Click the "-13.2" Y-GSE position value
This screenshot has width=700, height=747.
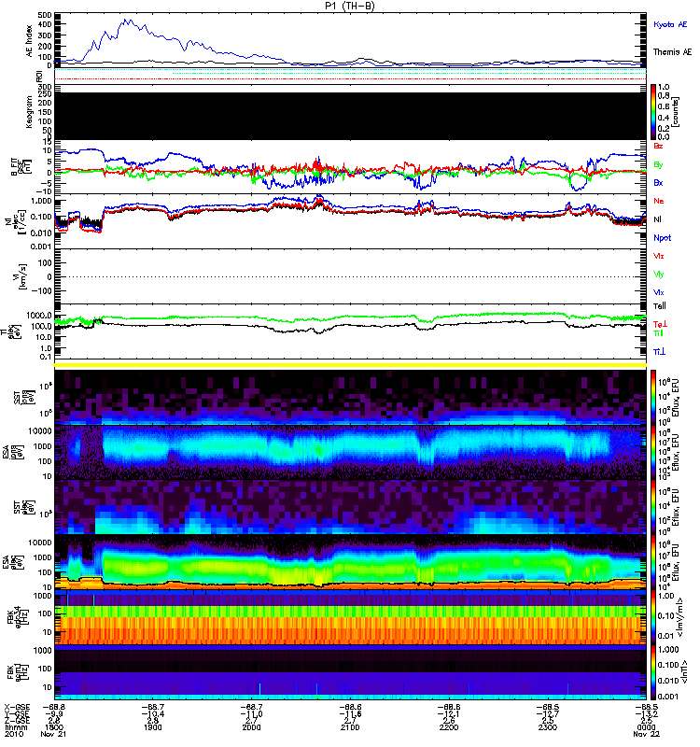(x=646, y=714)
